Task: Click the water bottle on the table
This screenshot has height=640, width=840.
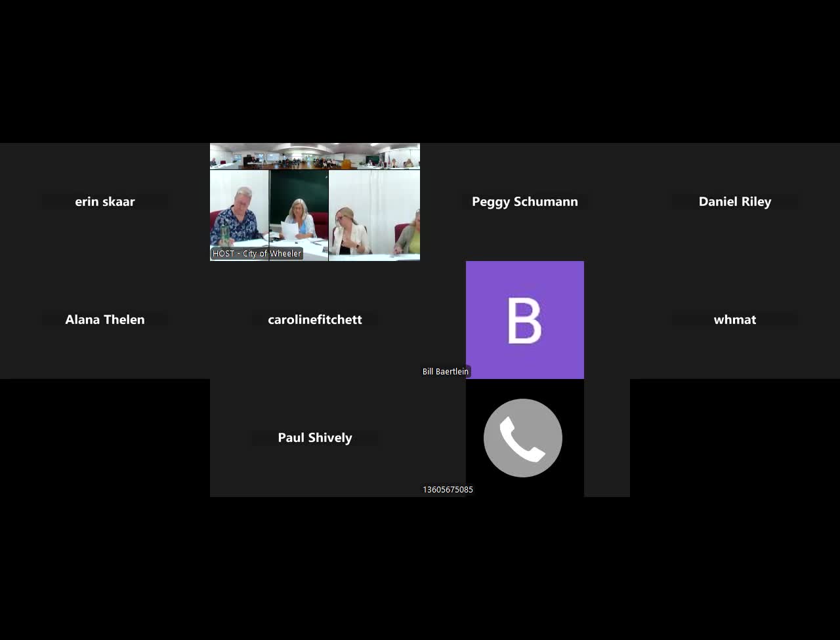Action: pyautogui.click(x=225, y=235)
